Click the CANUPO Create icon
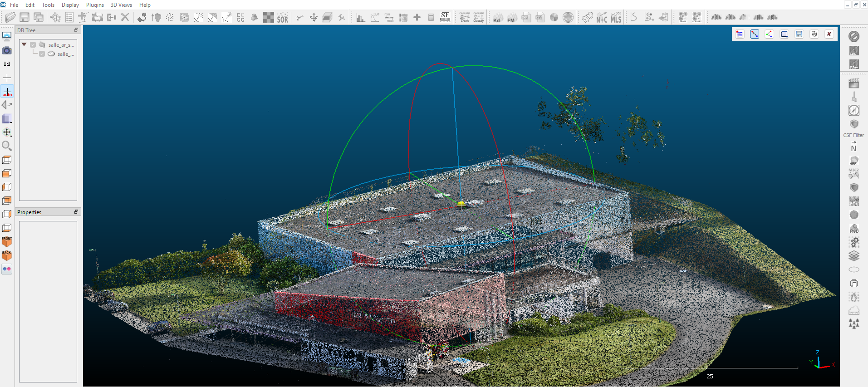Screen dimensions: 868x387 tap(465, 17)
